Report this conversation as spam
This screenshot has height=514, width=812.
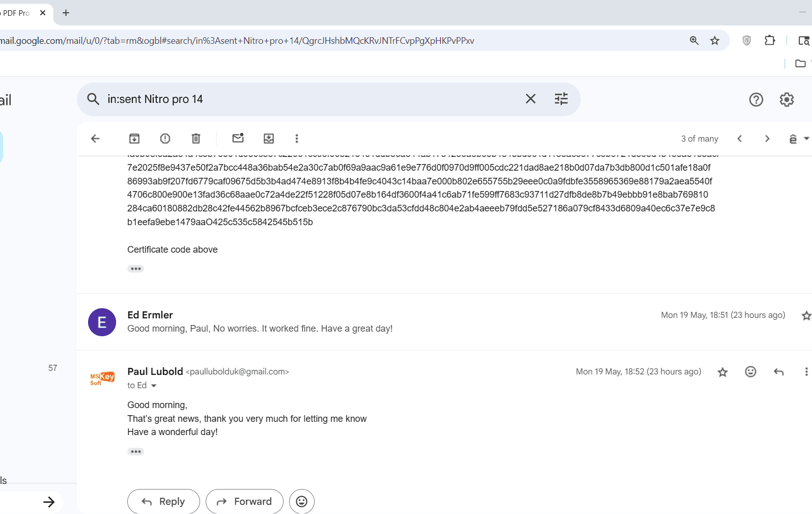point(165,139)
